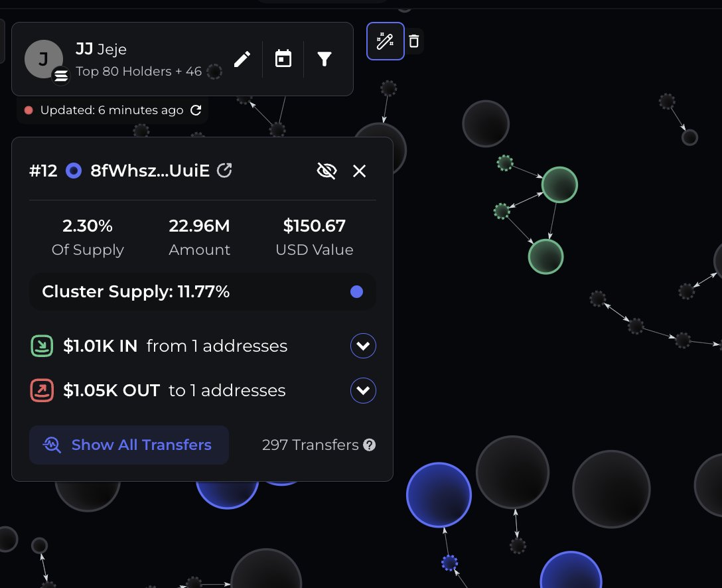Click the trash delete icon
This screenshot has height=588, width=722.
click(414, 41)
